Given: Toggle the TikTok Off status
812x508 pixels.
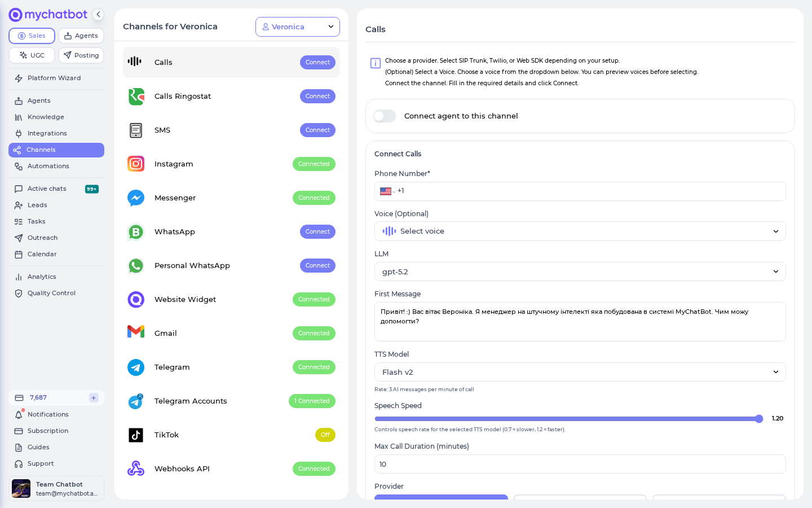Looking at the screenshot, I should [x=325, y=435].
